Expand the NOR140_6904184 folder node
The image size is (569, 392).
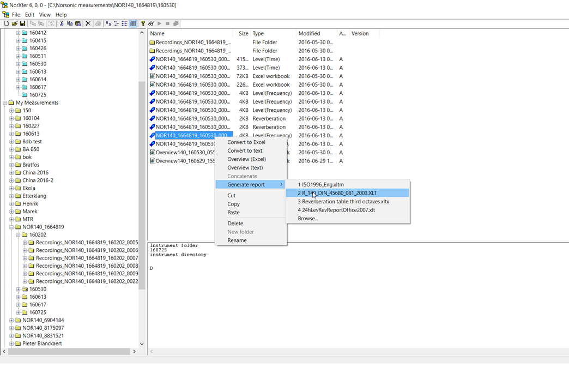[11, 320]
